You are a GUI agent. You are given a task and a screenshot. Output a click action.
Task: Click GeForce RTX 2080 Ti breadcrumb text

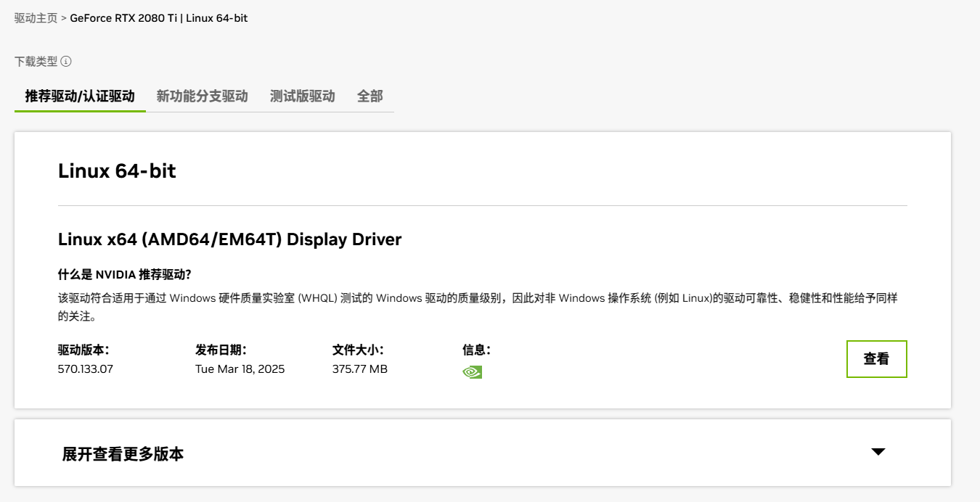pyautogui.click(x=123, y=18)
